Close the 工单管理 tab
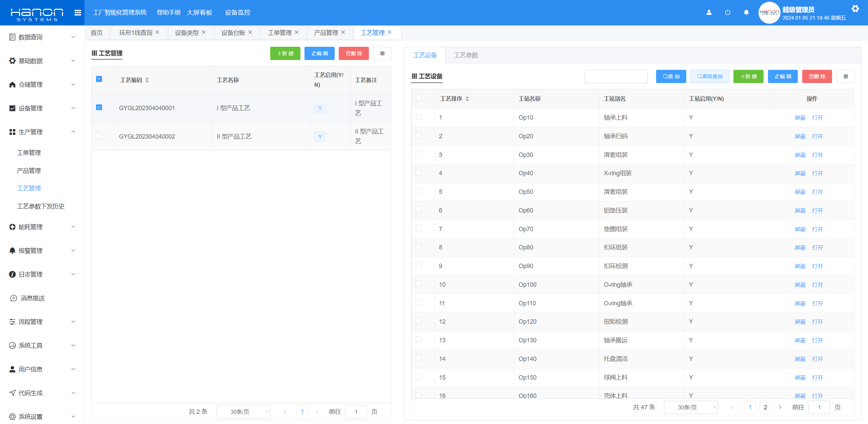 tap(297, 32)
